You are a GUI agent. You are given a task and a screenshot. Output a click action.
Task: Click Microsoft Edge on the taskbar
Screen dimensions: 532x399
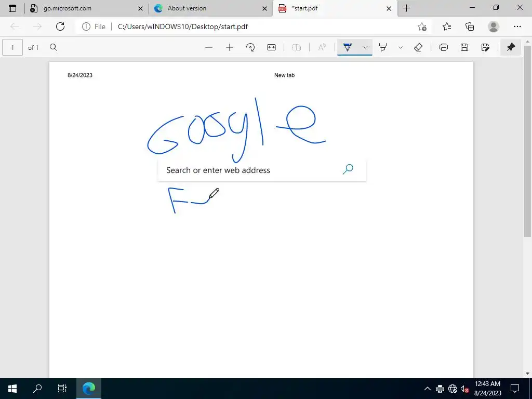[x=88, y=389]
